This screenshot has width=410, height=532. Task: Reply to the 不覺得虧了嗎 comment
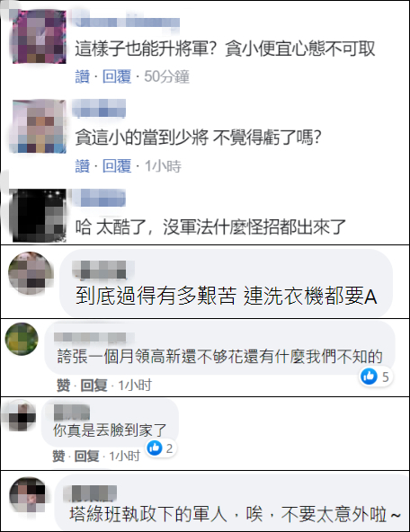[117, 166]
